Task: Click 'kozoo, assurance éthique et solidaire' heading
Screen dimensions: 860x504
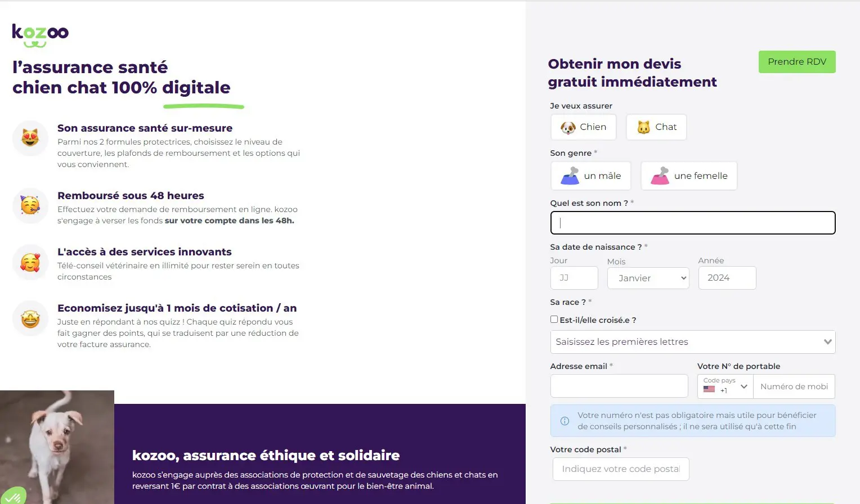Action: point(266,455)
